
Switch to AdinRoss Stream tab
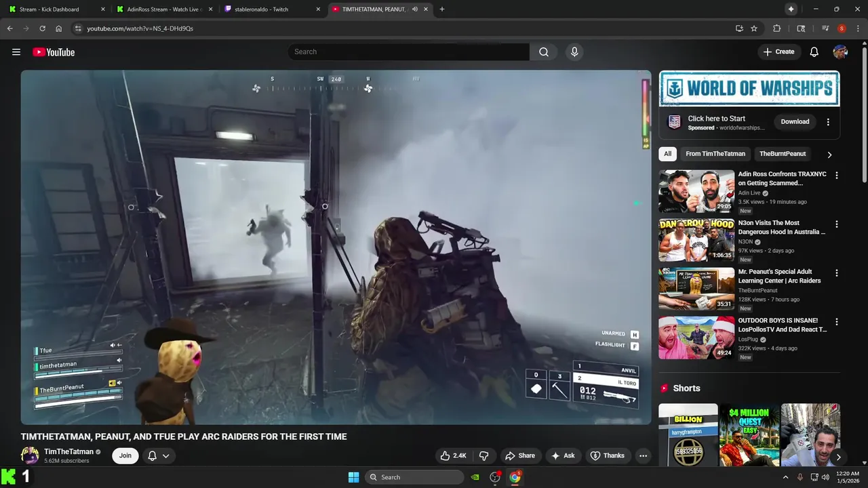click(x=165, y=9)
